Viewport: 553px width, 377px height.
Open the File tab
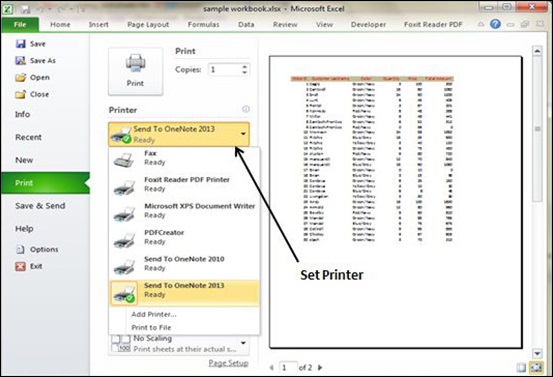click(20, 24)
